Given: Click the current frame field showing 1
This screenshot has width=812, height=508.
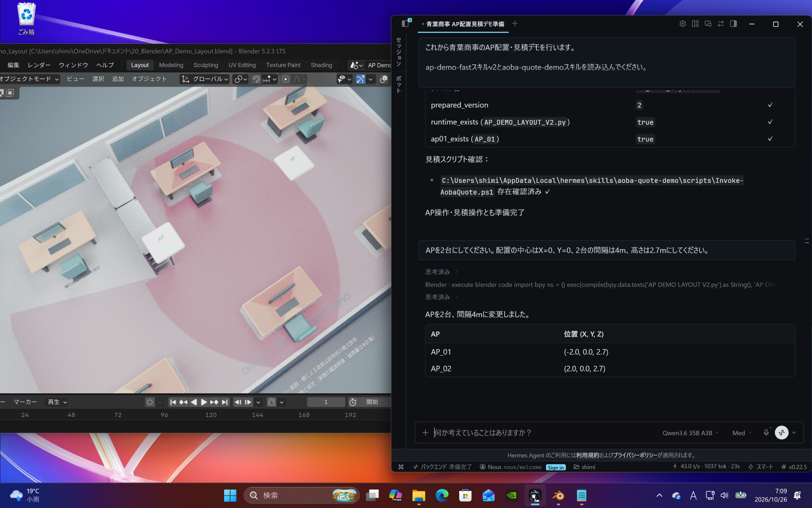Looking at the screenshot, I should click(x=326, y=402).
